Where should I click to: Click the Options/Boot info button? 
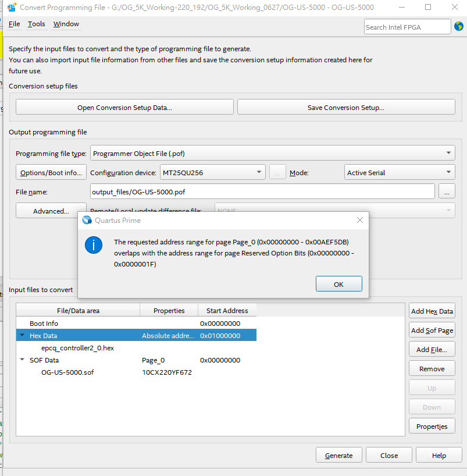[x=51, y=172]
